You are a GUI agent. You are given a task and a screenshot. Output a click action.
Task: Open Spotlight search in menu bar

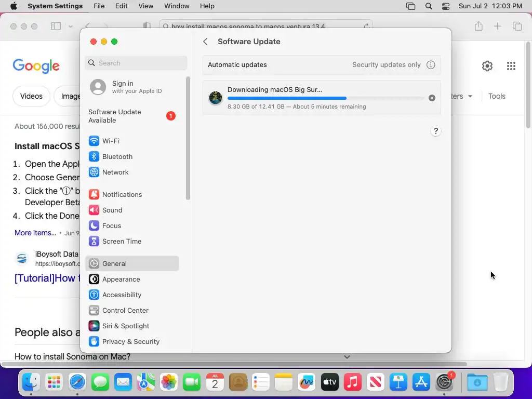click(x=429, y=6)
